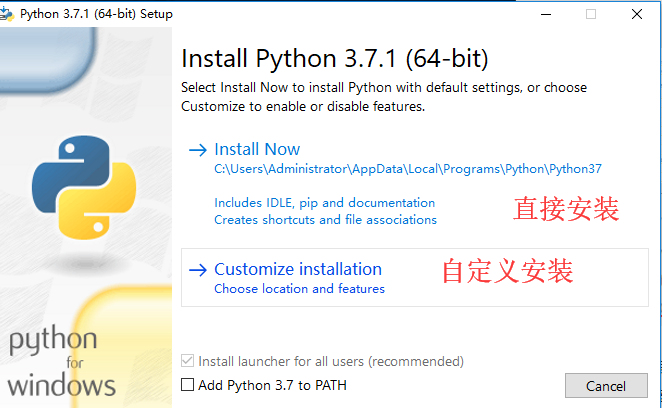Click the default install path under Install Now
Screen dimensions: 662x408
click(408, 169)
